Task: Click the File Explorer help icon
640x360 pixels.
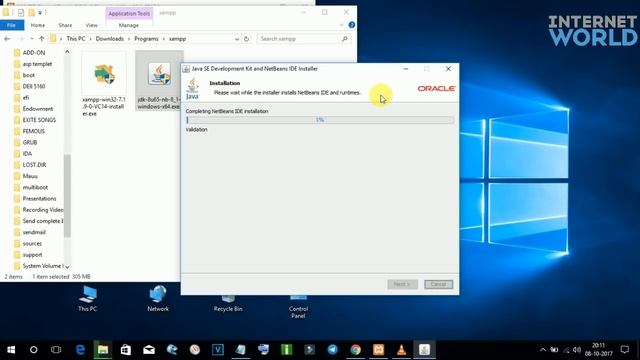Action: pos(351,25)
